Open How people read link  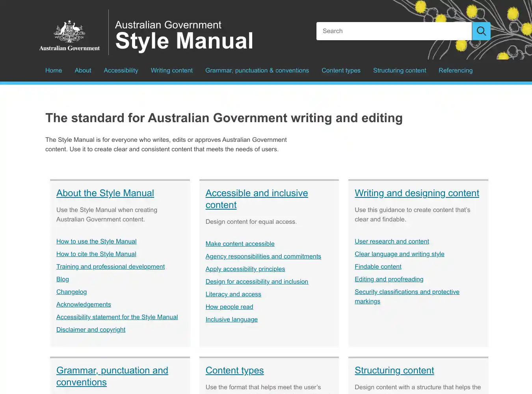click(x=229, y=307)
